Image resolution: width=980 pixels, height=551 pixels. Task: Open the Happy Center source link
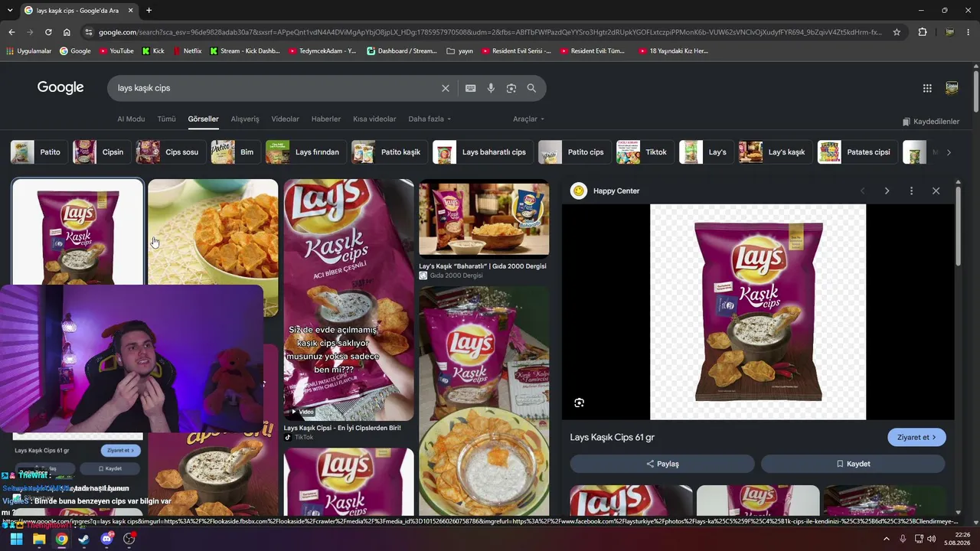tap(616, 191)
